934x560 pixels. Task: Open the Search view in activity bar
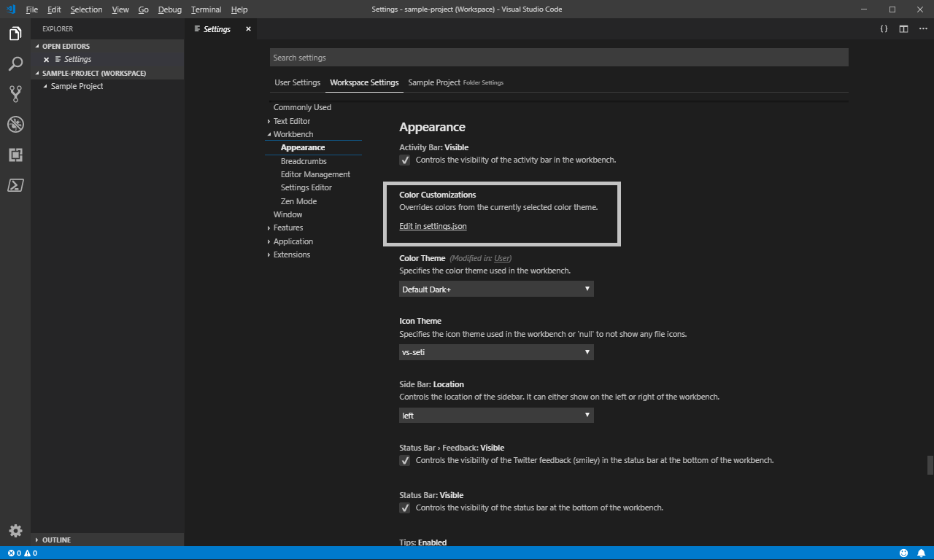tap(15, 64)
